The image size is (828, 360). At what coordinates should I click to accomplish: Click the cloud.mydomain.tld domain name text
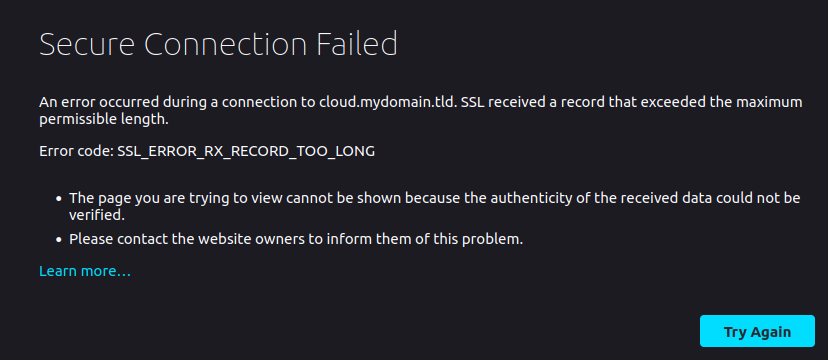(x=388, y=102)
